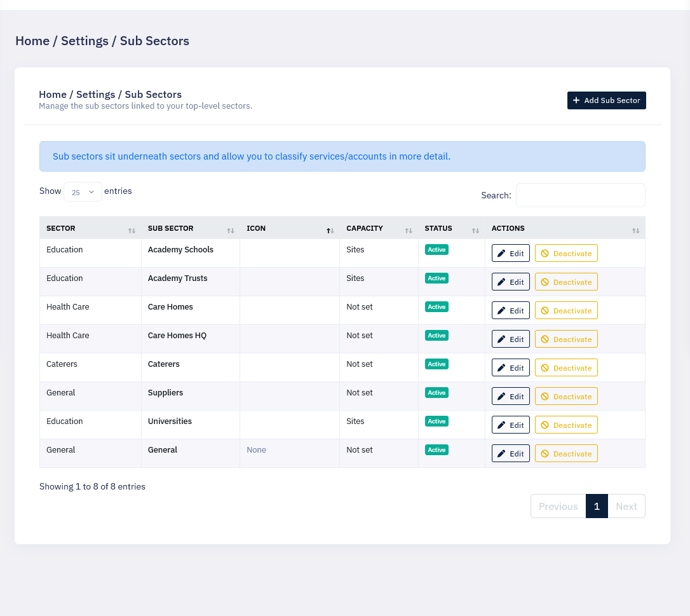This screenshot has height=616, width=690.
Task: Click the Active badge for Caterers
Action: pyautogui.click(x=436, y=364)
